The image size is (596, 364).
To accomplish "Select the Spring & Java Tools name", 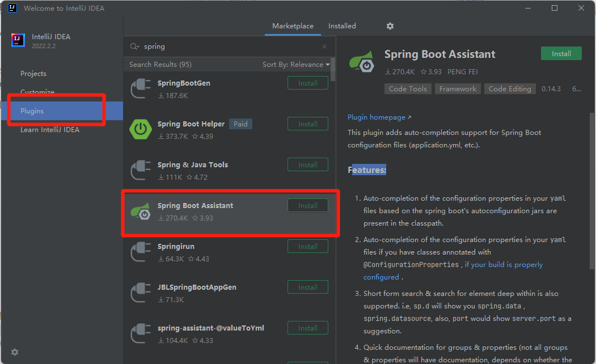I will [x=193, y=165].
